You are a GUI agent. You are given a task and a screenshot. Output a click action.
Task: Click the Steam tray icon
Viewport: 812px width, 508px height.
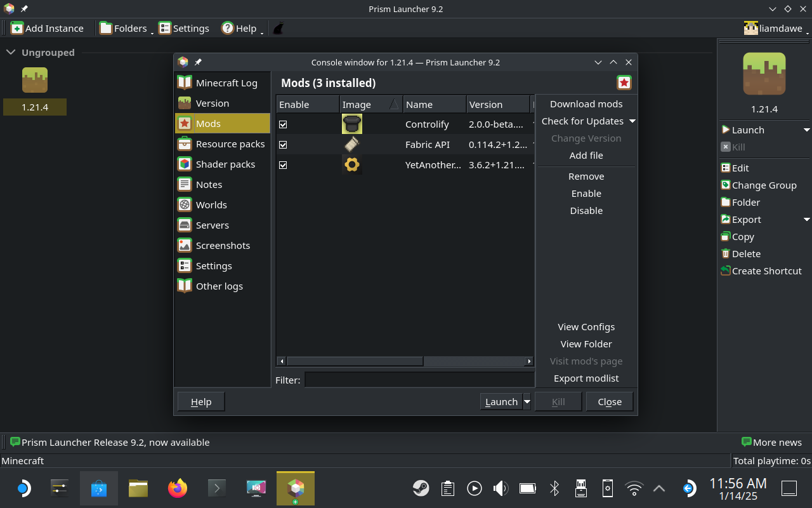tap(420, 488)
